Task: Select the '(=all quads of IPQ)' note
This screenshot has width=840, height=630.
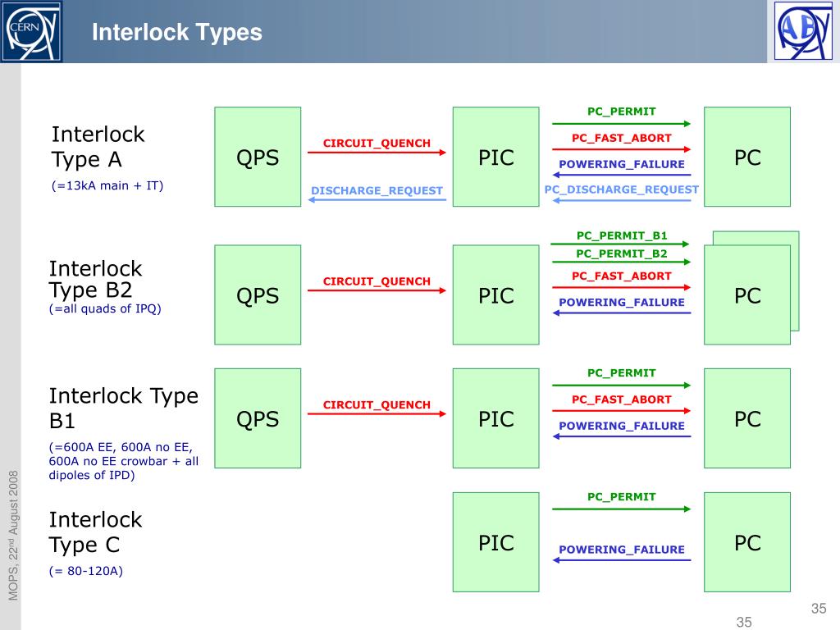Action: pos(105,308)
